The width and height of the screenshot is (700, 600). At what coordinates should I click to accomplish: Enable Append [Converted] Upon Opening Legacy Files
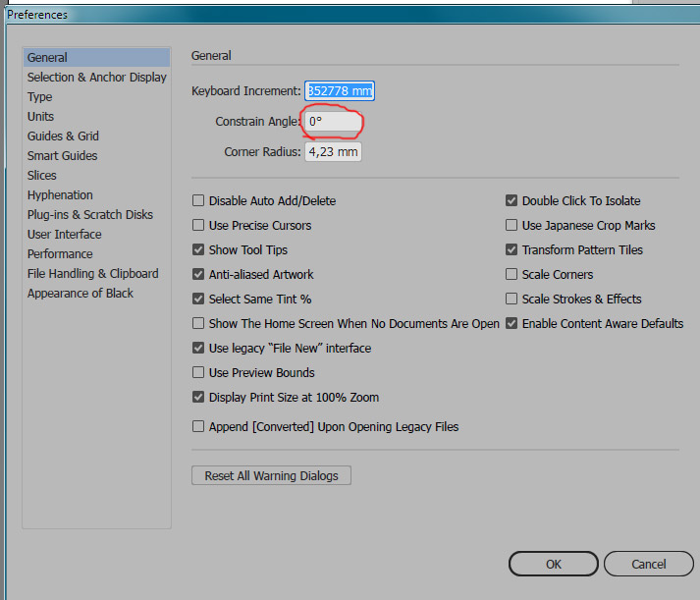pyautogui.click(x=198, y=426)
